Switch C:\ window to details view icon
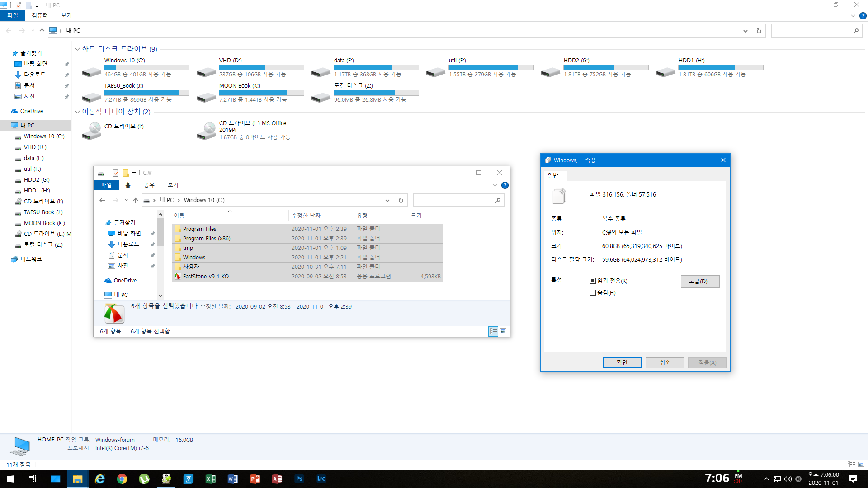 click(x=493, y=331)
